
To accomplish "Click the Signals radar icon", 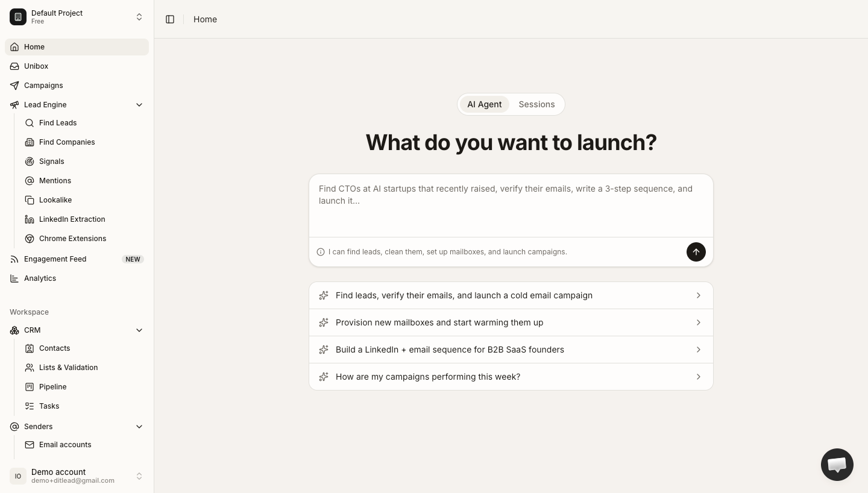I will (30, 162).
